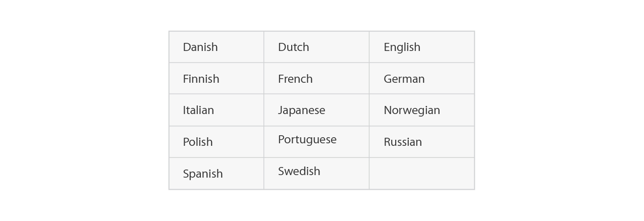Screen dimensions: 644x221
Task: Click the word Spanish text
Action: [203, 174]
